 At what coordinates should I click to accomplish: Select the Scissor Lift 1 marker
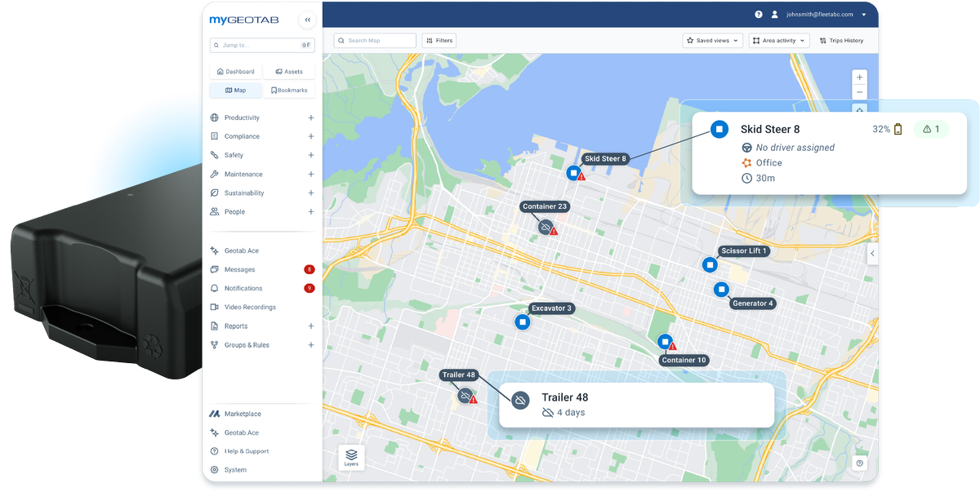[710, 265]
